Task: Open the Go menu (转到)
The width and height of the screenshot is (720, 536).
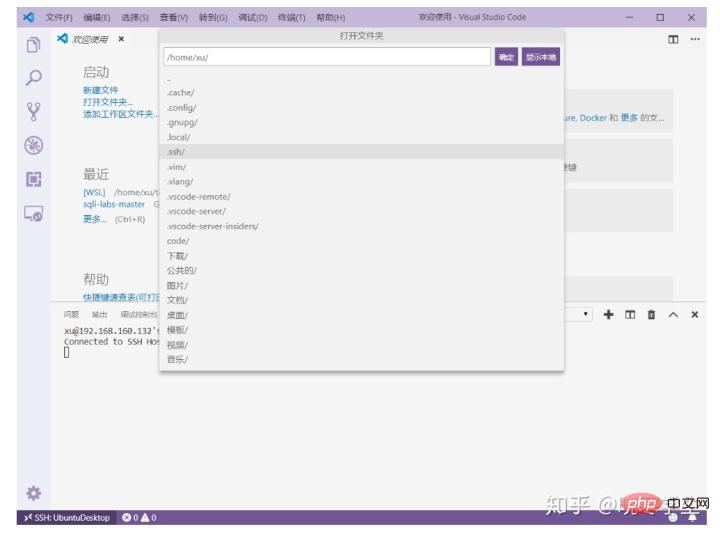Action: pyautogui.click(x=213, y=17)
